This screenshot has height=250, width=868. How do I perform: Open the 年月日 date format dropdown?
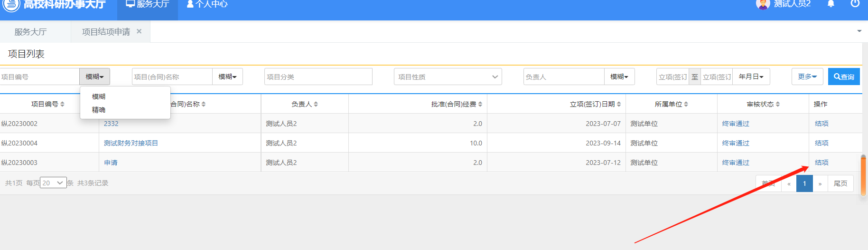[751, 77]
